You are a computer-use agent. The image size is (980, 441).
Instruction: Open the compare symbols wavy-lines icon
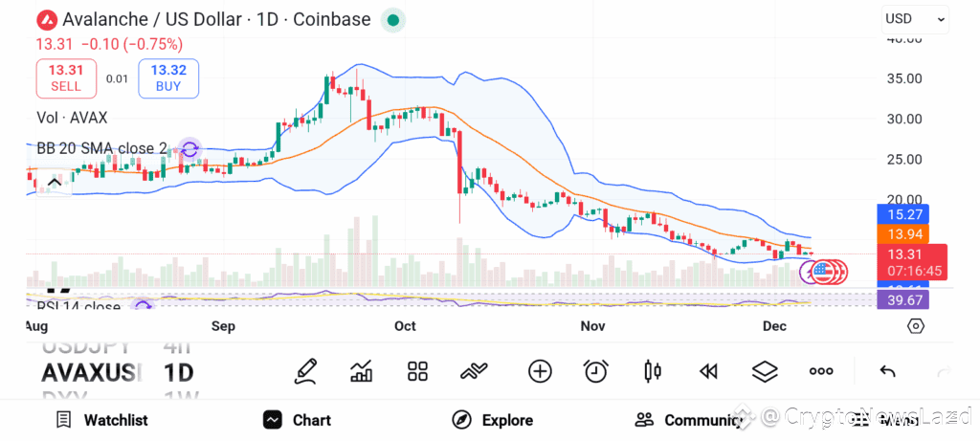click(x=474, y=372)
